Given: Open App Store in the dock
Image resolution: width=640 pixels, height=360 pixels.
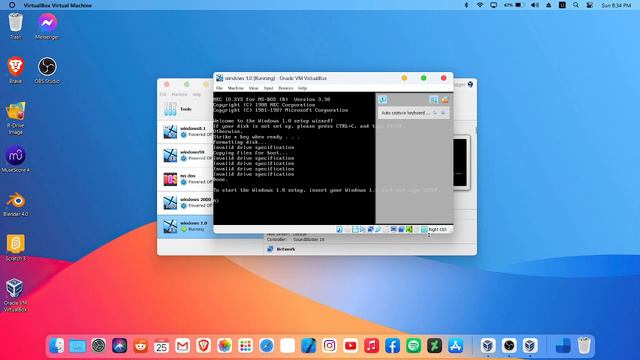Looking at the screenshot, I should [x=455, y=346].
